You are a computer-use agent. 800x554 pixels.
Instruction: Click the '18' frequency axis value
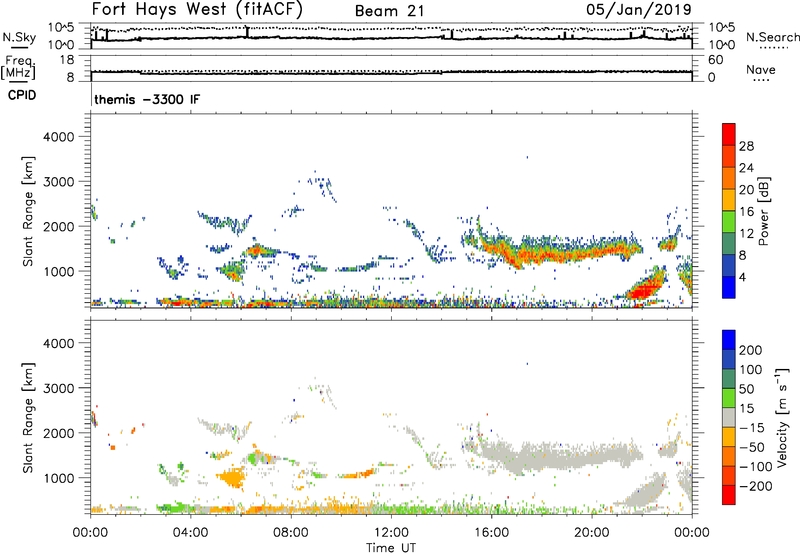coord(67,60)
